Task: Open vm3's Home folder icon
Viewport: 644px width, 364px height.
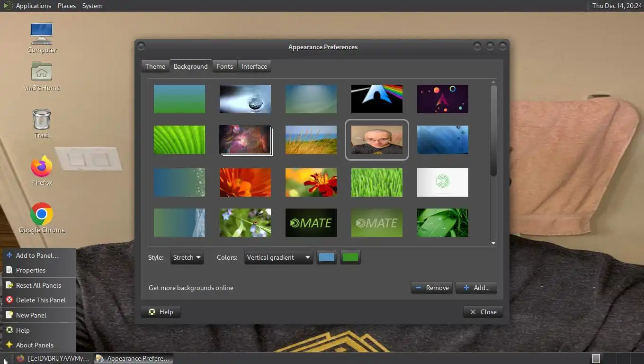Action: [42, 76]
